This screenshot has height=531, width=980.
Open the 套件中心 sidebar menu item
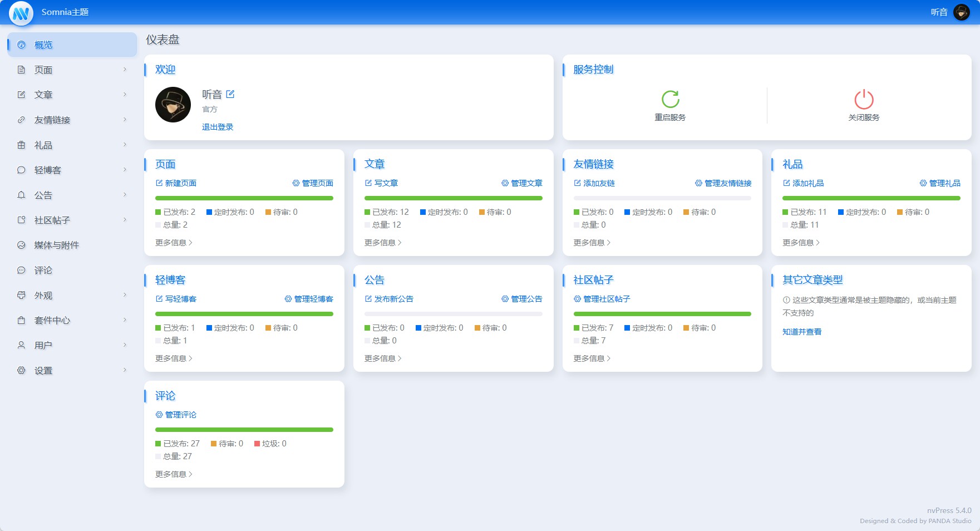tap(72, 320)
